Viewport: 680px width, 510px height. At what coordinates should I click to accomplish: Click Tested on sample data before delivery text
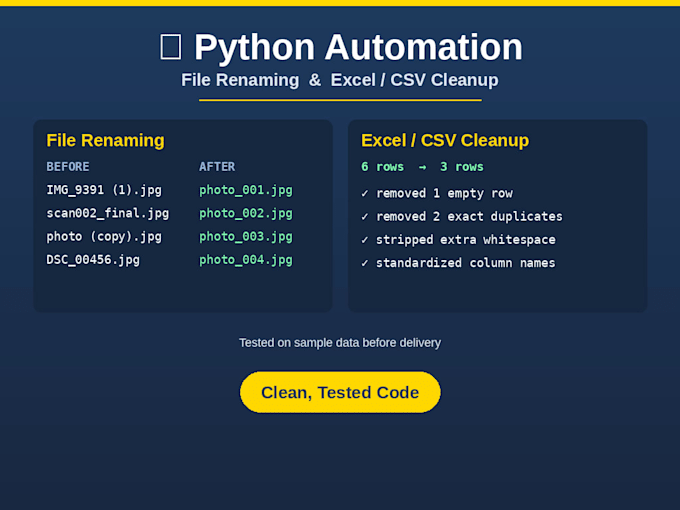340,343
